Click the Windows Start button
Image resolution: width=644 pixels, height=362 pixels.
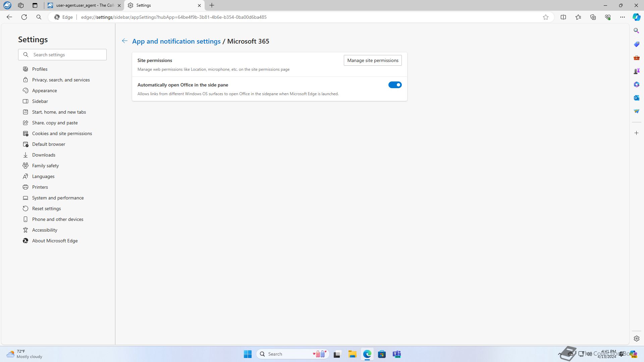tap(248, 354)
